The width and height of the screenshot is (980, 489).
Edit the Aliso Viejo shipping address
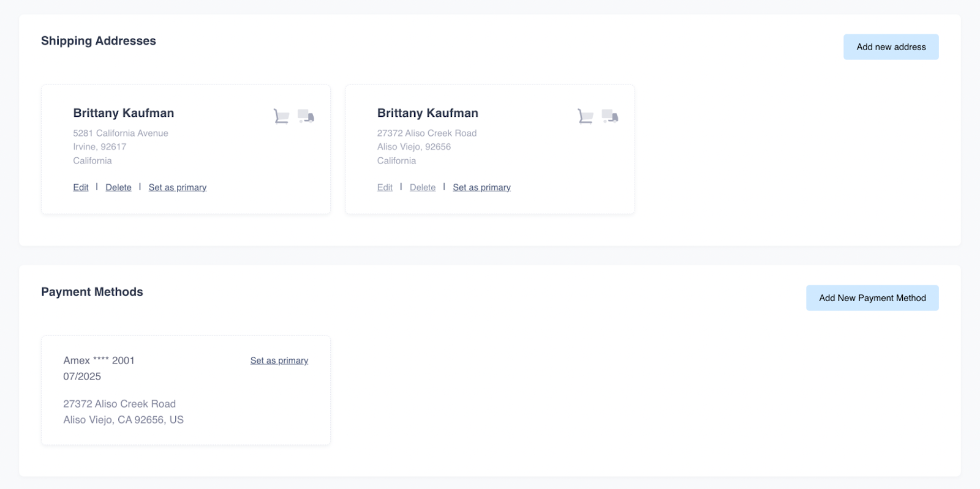[x=385, y=187]
